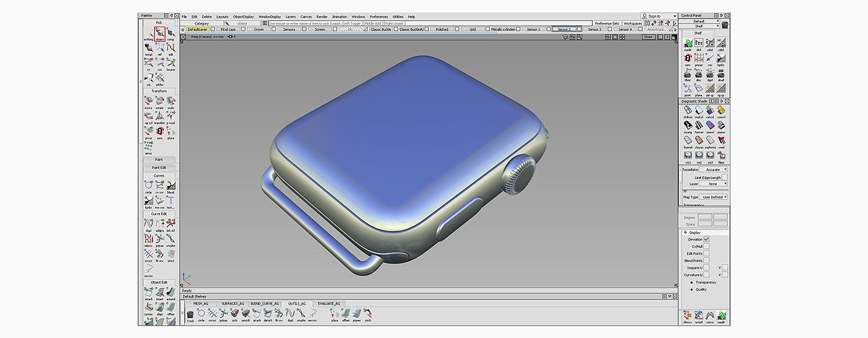Click the set pivot tool

148,131
